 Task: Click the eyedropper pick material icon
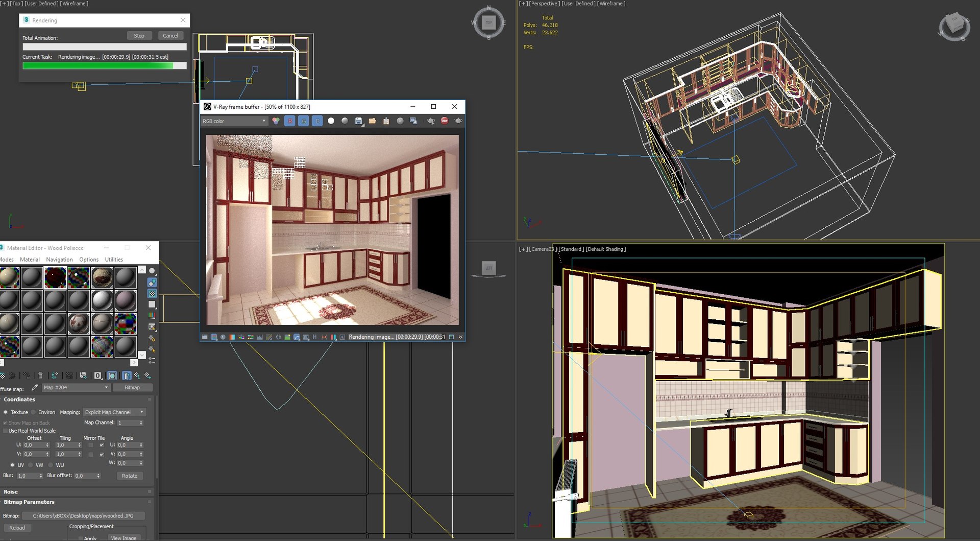pyautogui.click(x=35, y=388)
